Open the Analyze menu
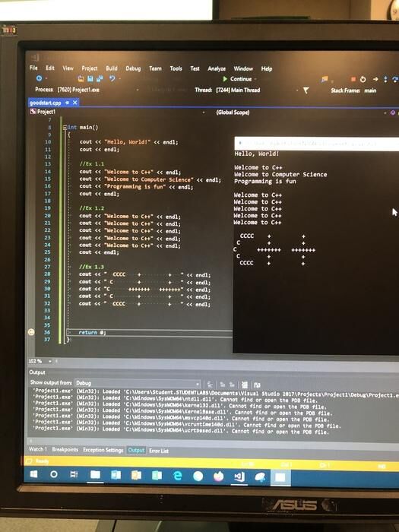Screen dimensions: 399x532 (x=217, y=68)
